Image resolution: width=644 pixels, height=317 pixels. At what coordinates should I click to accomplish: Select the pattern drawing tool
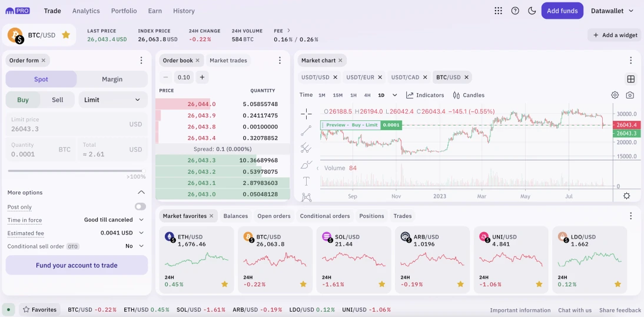(306, 197)
